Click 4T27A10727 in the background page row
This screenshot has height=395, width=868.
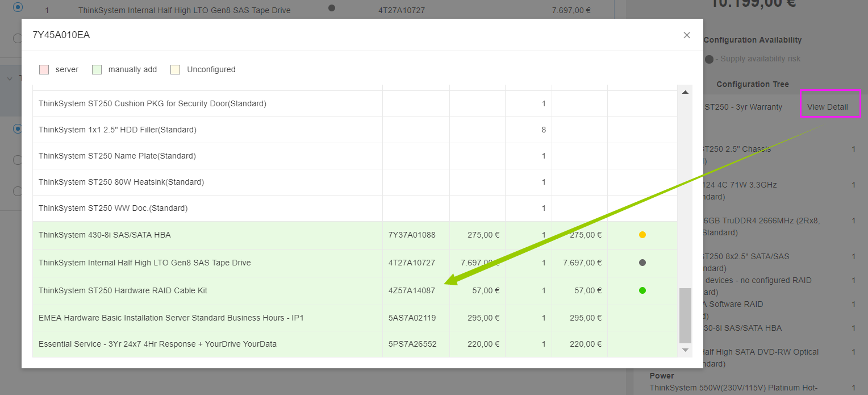tap(402, 10)
